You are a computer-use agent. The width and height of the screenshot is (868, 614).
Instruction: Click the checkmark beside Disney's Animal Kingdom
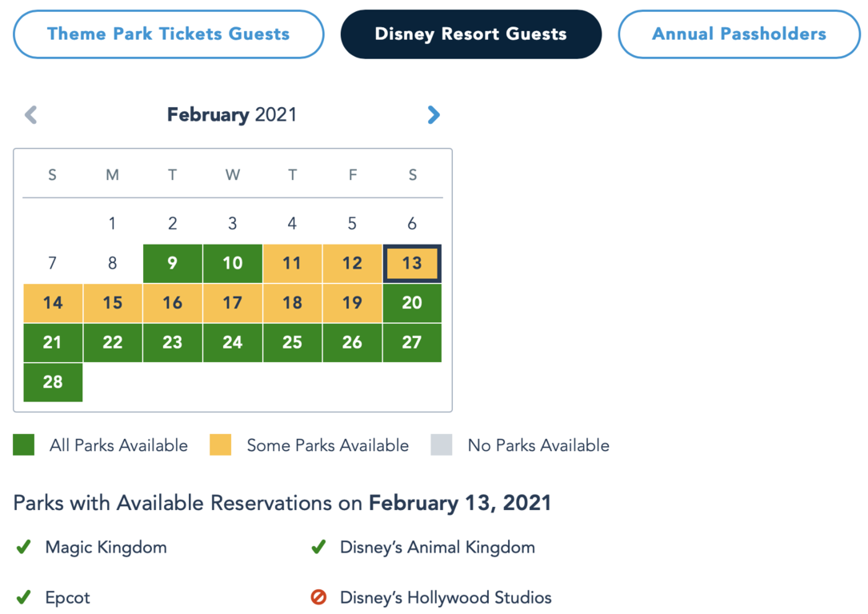pos(318,548)
